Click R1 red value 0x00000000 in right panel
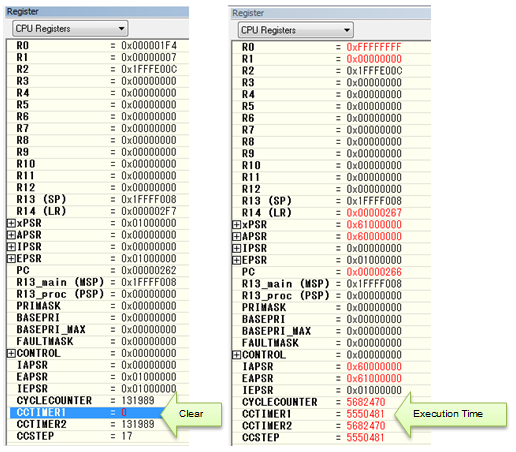Screen dimensions: 516x452 (374, 59)
